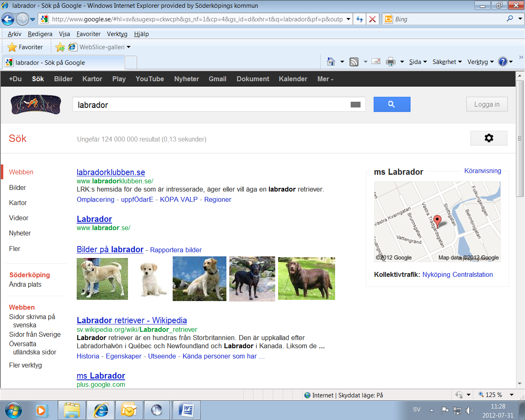Viewport: 525px width, 420px height.
Task: Click the volume speaker tray icon
Action: tap(469, 410)
